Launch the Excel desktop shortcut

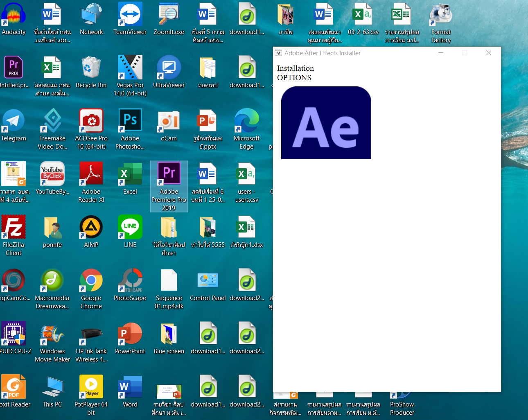(130, 178)
